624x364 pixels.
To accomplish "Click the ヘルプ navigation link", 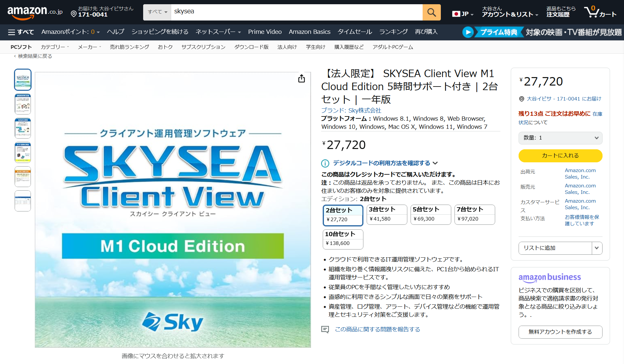I will pyautogui.click(x=115, y=32).
